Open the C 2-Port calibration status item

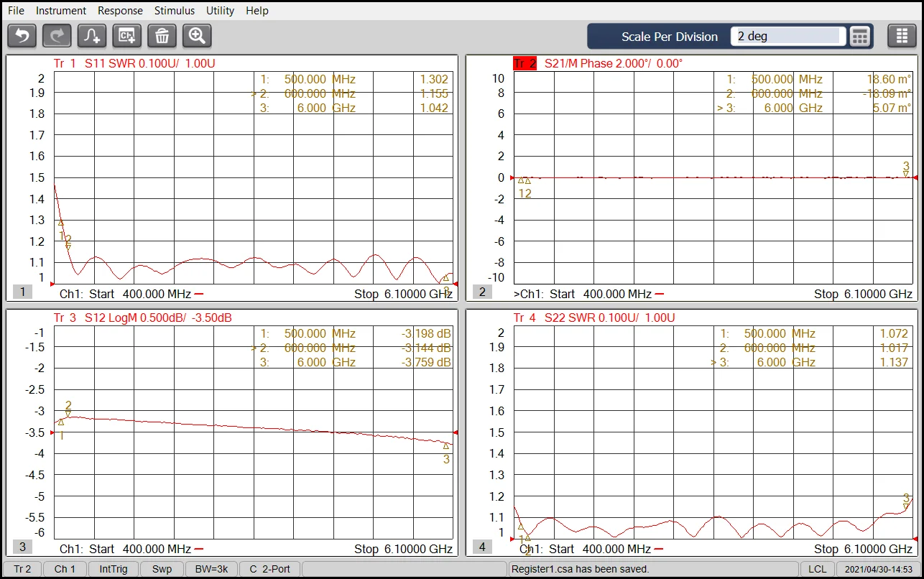point(269,568)
